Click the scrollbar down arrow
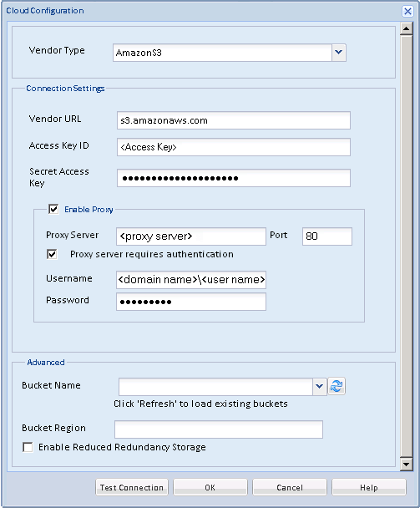The height and width of the screenshot is (508, 420). tap(406, 464)
